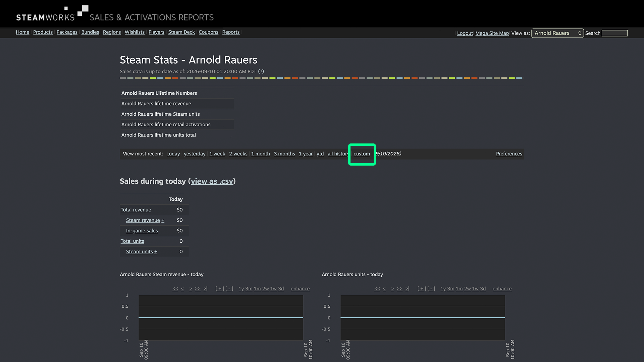Zoom out [-] on revenue chart
The height and width of the screenshot is (362, 644).
pos(229,289)
